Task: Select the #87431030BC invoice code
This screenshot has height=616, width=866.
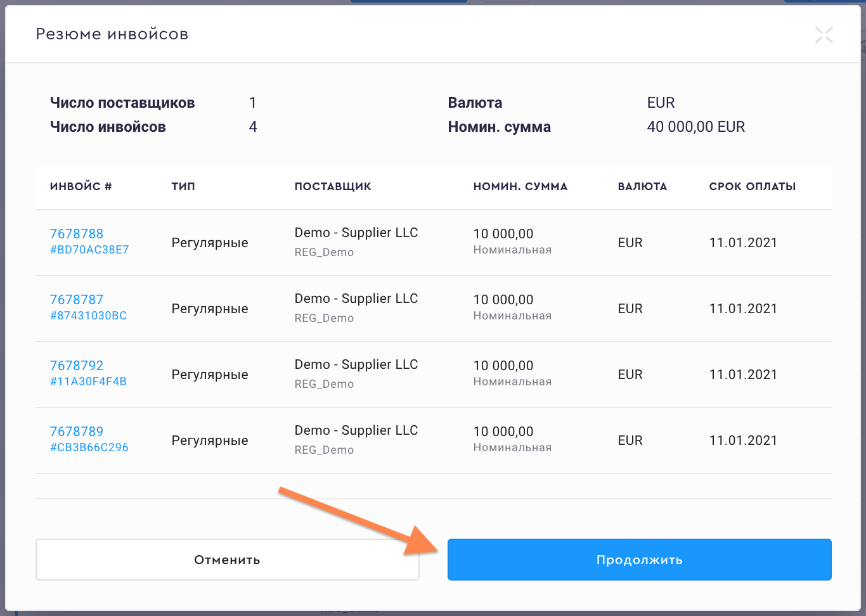Action: [x=88, y=316]
